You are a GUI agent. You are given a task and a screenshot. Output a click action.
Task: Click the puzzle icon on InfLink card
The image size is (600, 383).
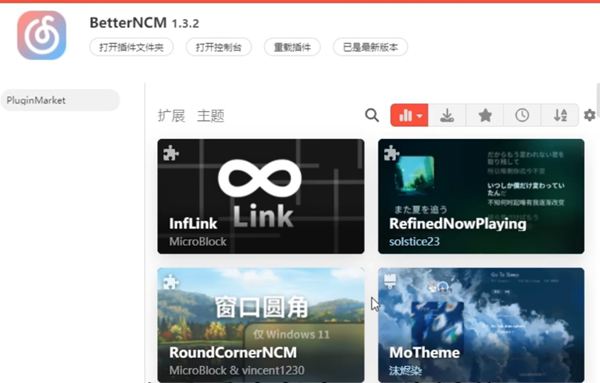click(x=171, y=153)
